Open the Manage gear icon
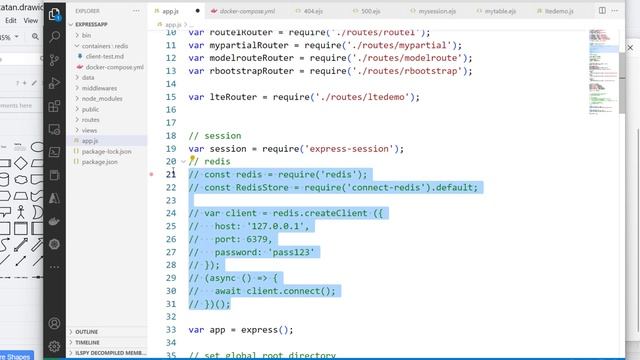The width and height of the screenshot is (640, 360). pyautogui.click(x=54, y=346)
